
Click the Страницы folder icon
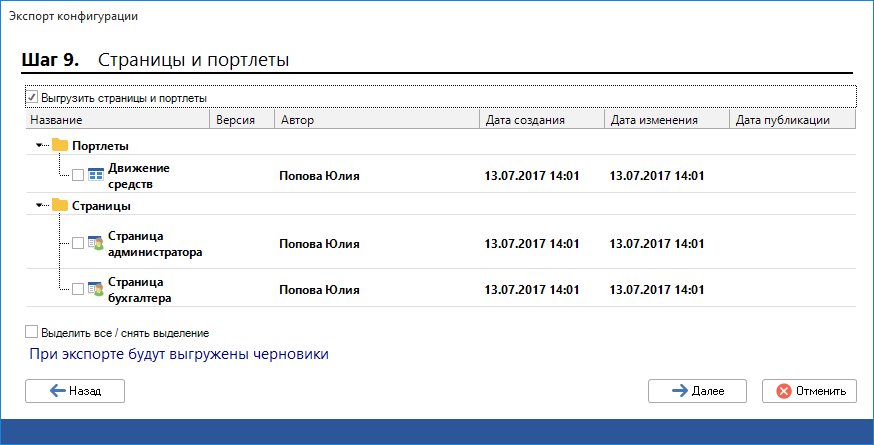pyautogui.click(x=60, y=205)
